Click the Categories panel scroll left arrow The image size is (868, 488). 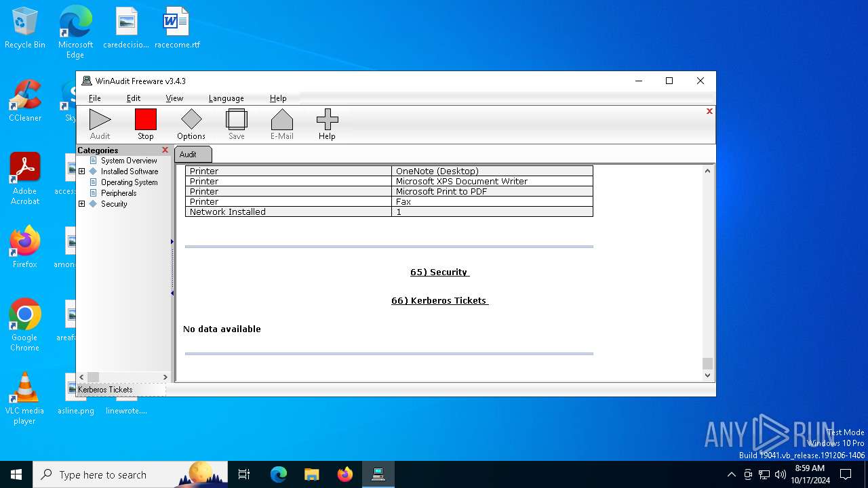(82, 377)
